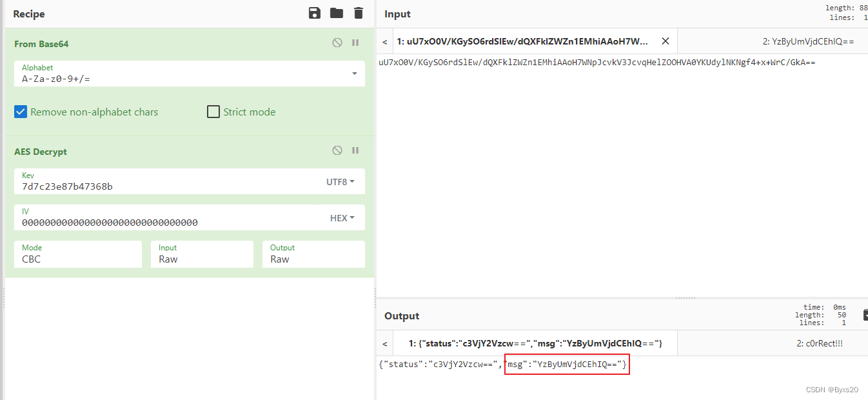Image resolution: width=868 pixels, height=400 pixels.
Task: Change the IV type from HEX
Action: (341, 217)
